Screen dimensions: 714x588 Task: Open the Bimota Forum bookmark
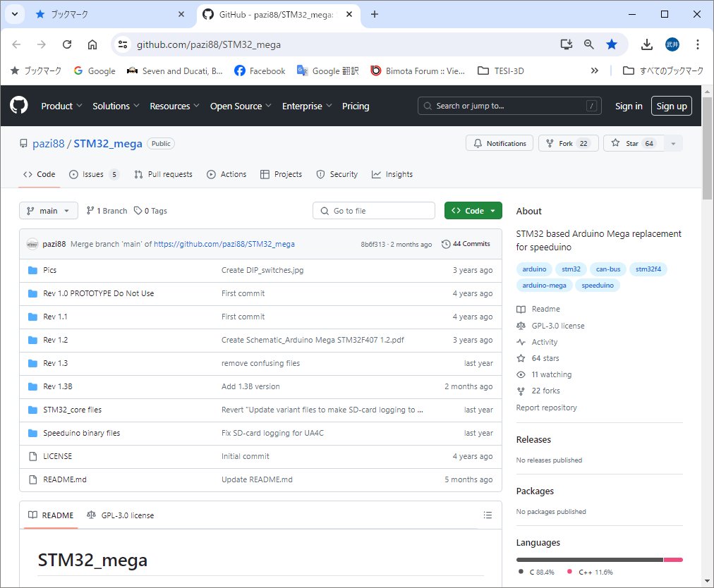pos(418,71)
